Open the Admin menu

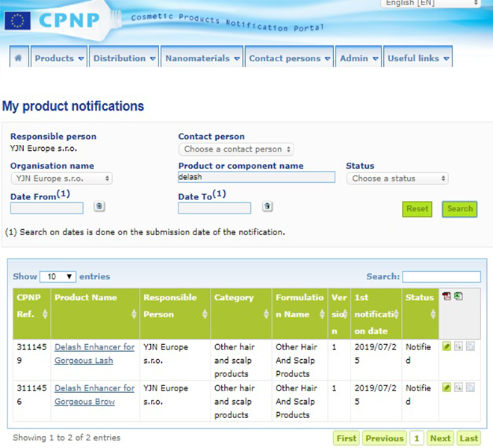point(359,57)
